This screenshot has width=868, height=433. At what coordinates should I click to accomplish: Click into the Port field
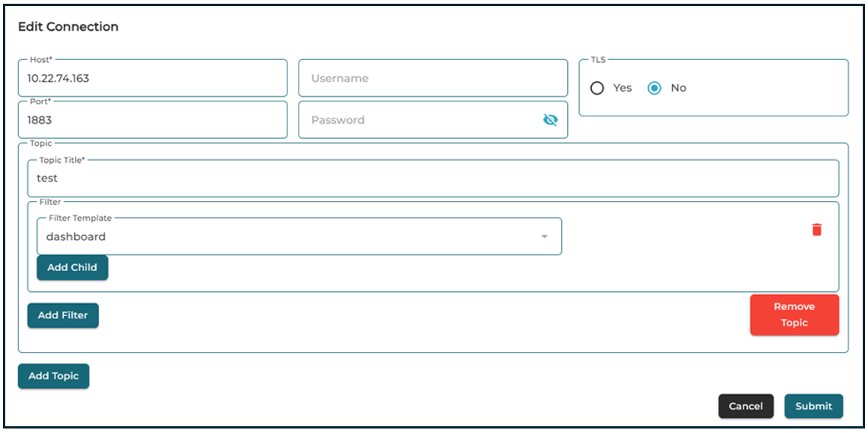(152, 121)
